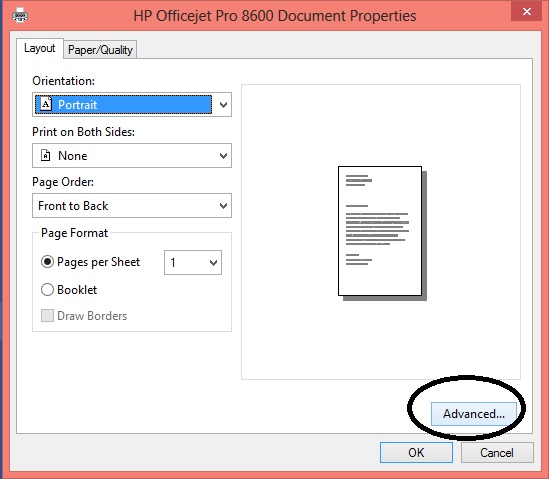
Task: Click the Page Format group label
Action: (x=74, y=233)
